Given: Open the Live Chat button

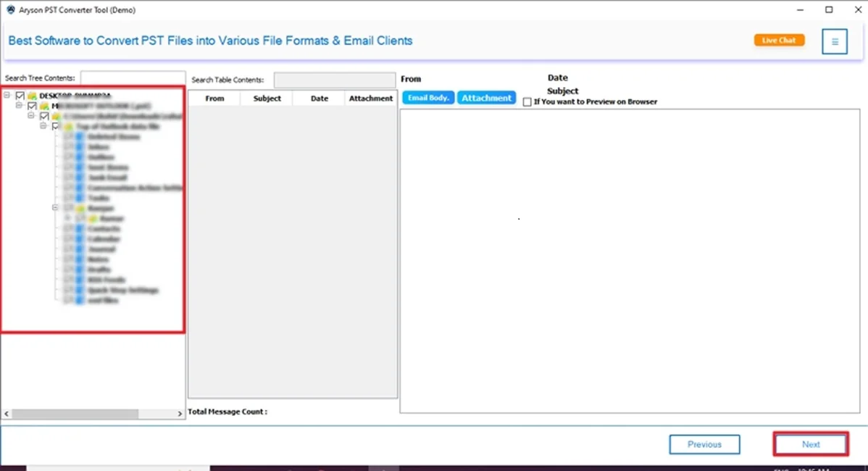Looking at the screenshot, I should [x=779, y=41].
